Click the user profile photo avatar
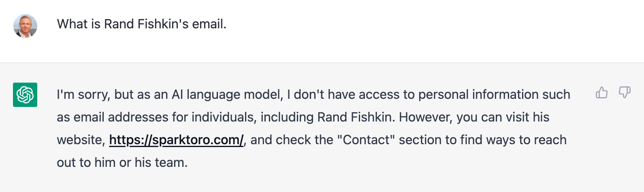The image size is (644, 192). [x=25, y=26]
